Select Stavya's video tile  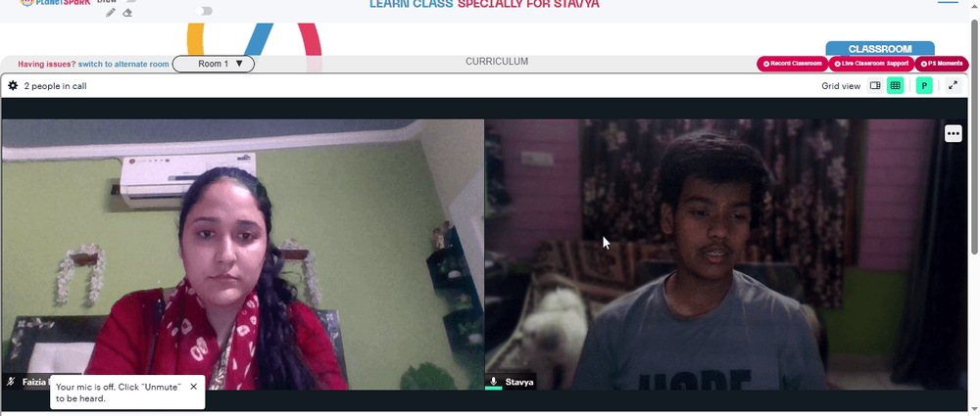click(726, 254)
